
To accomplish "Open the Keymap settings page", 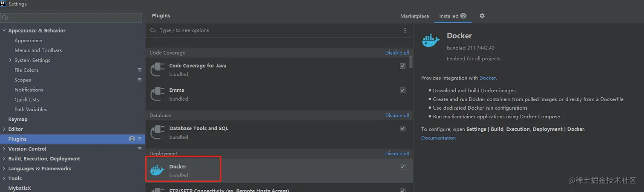I will pos(18,119).
